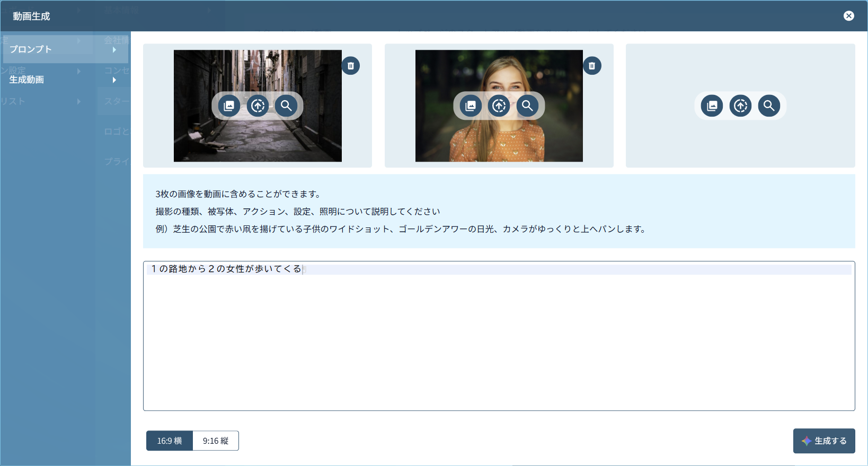Expand the arrow next to 生成動画

(x=114, y=80)
